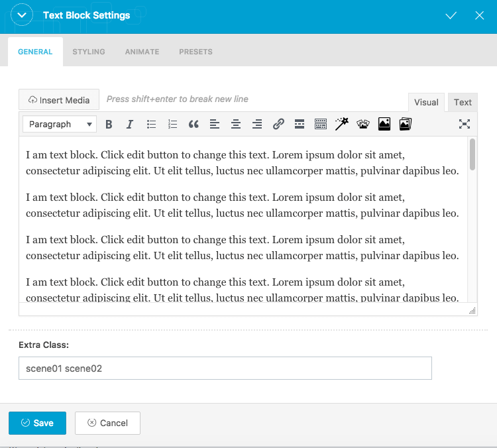Focus the Extra Class input field
This screenshot has height=448, width=497.
pyautogui.click(x=225, y=368)
